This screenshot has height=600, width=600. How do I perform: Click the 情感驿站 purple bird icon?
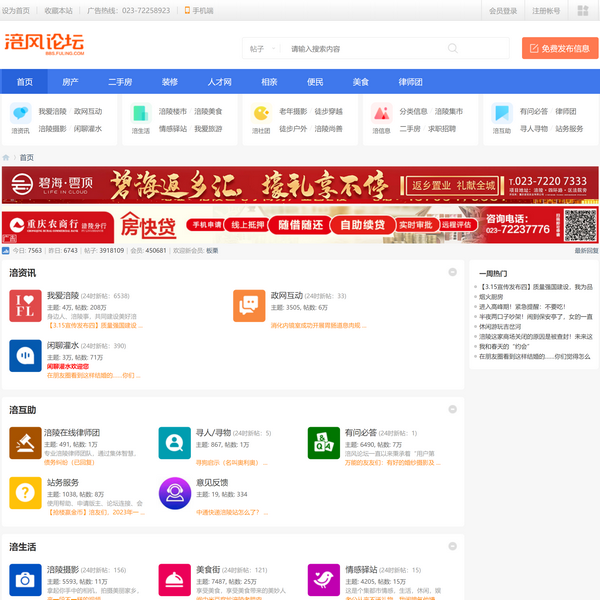pyautogui.click(x=324, y=580)
